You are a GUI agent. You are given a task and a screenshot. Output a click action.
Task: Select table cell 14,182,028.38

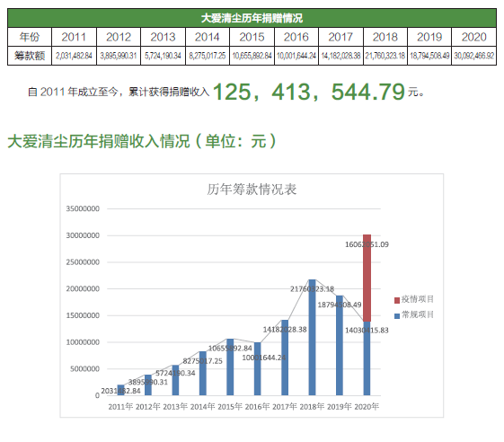[340, 56]
